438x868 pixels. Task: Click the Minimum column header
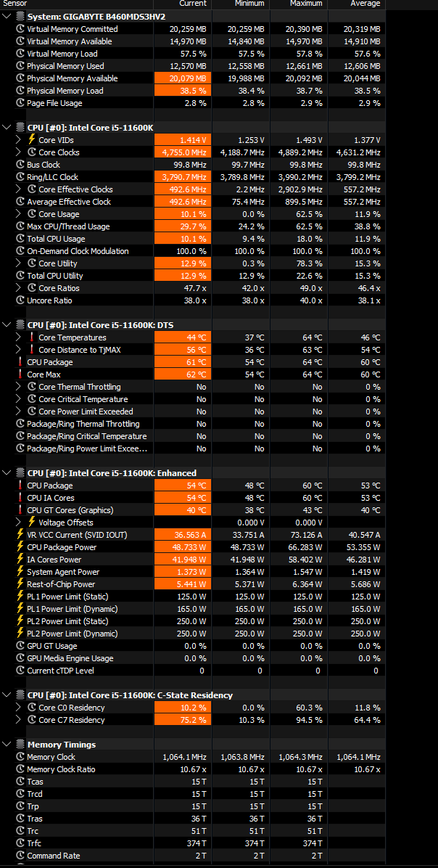click(248, 4)
